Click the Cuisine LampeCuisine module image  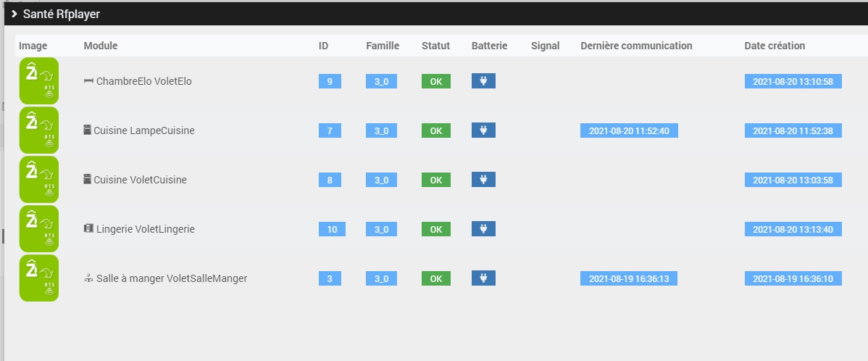[38, 130]
